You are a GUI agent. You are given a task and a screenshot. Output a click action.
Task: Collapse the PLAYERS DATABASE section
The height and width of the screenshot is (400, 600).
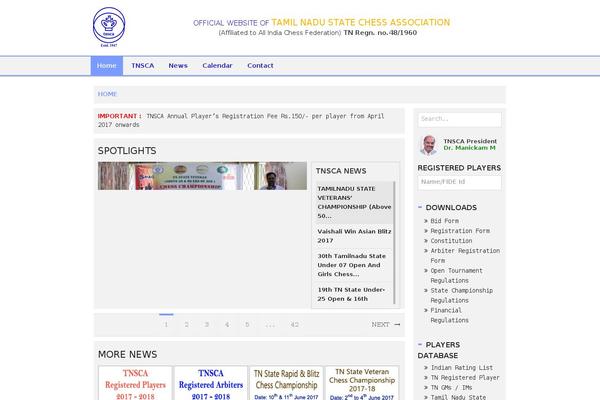point(420,344)
